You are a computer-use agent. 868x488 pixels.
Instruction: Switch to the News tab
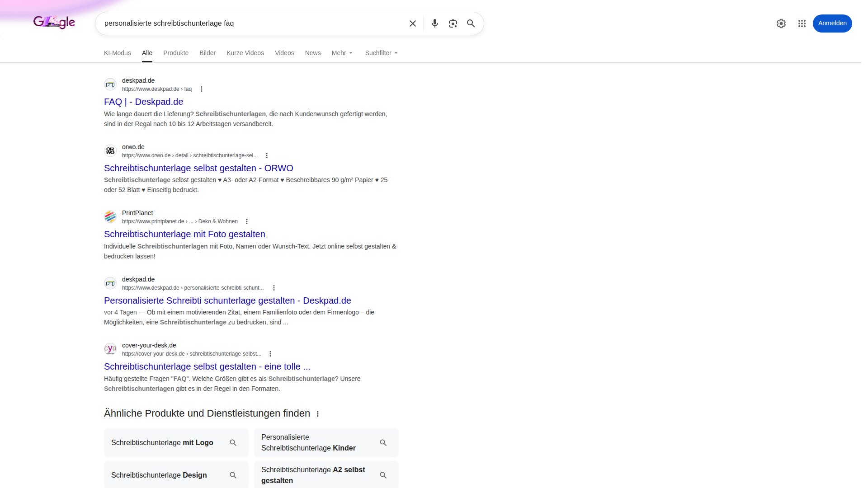[312, 53]
